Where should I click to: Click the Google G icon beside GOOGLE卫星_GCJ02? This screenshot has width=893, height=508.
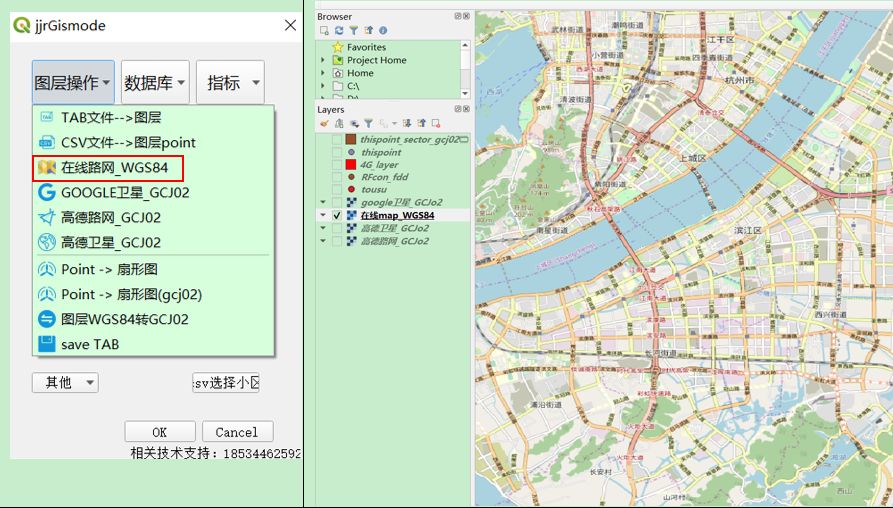[x=47, y=192]
